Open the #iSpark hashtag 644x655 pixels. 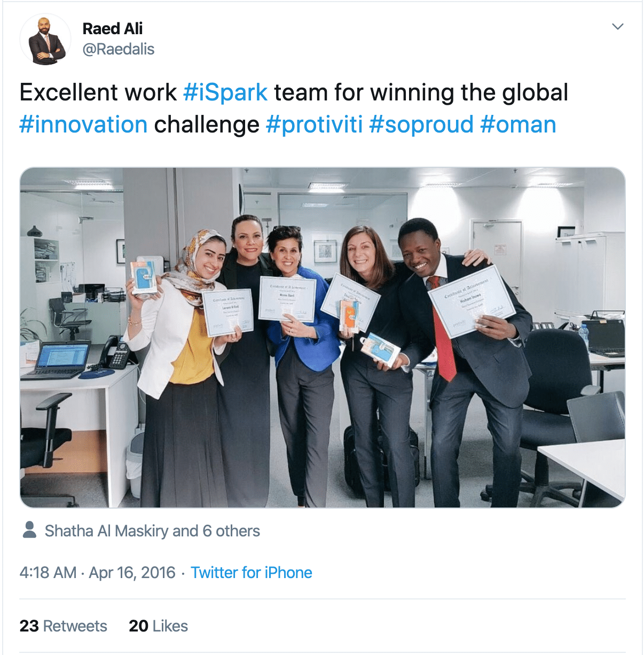(x=225, y=92)
